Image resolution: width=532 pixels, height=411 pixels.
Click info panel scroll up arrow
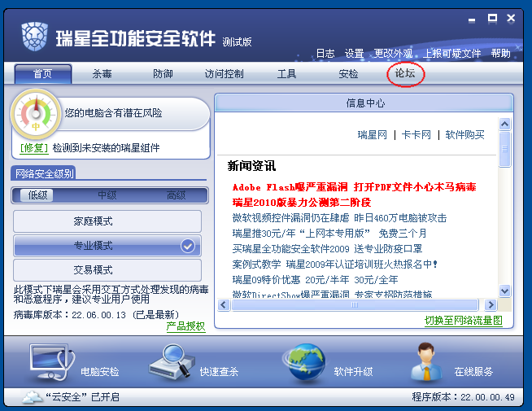pyautogui.click(x=505, y=124)
